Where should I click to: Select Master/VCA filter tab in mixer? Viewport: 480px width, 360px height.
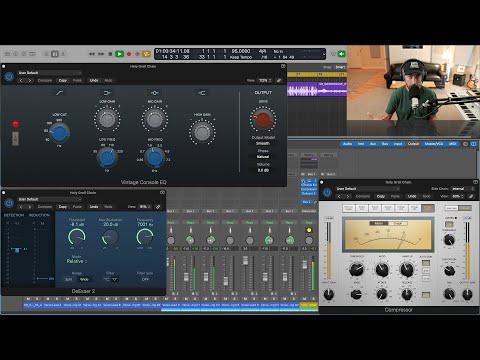(x=434, y=144)
